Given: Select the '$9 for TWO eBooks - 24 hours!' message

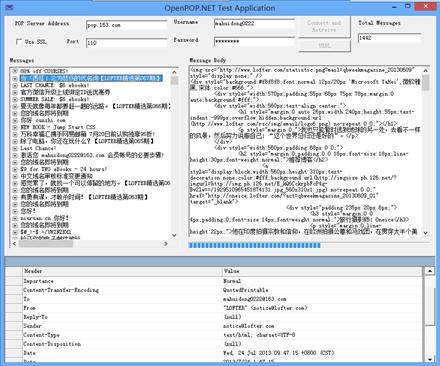Looking at the screenshot, I should coord(63,169).
